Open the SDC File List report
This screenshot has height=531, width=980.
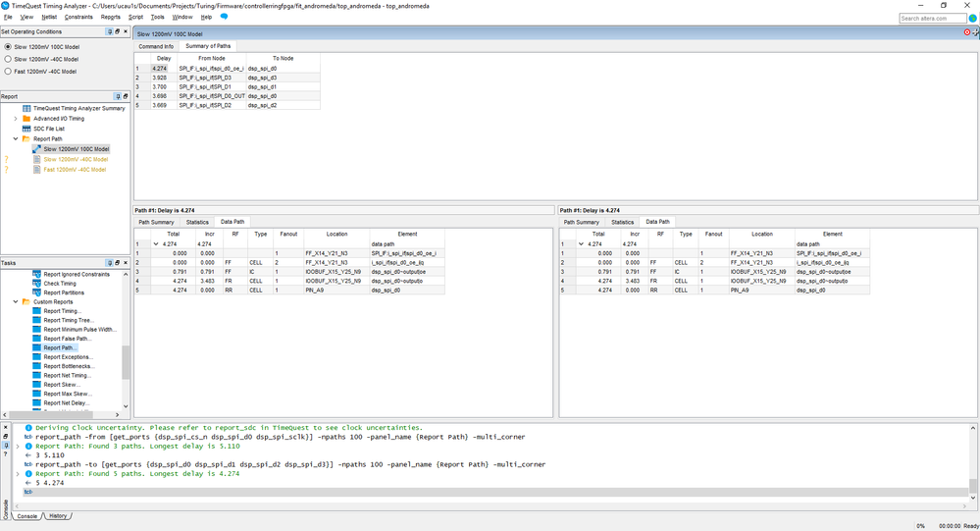(48, 129)
